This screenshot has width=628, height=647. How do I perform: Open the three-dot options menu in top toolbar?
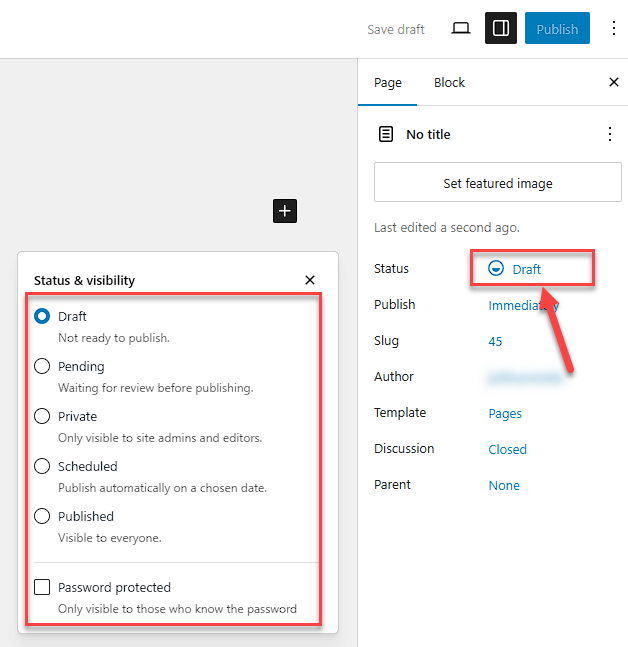(x=613, y=29)
